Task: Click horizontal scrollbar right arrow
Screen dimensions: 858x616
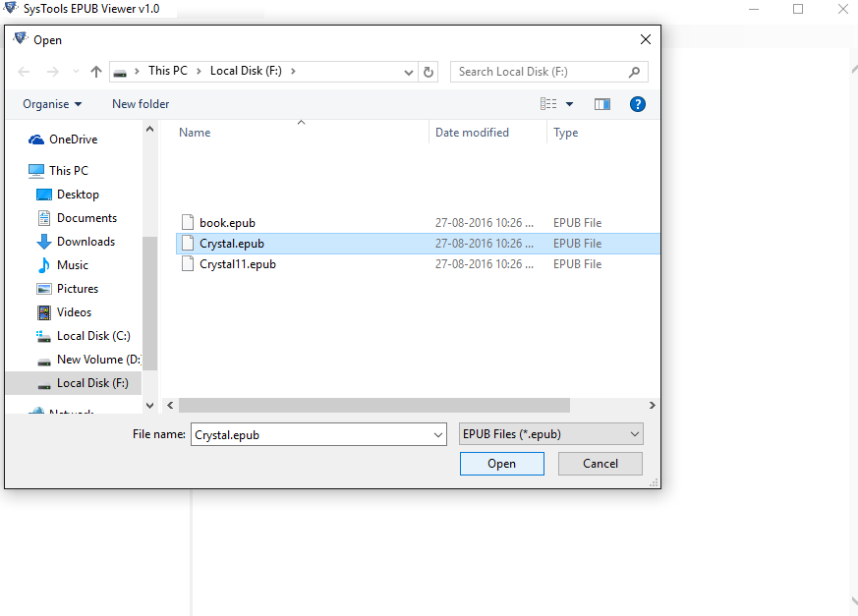Action: (x=652, y=406)
